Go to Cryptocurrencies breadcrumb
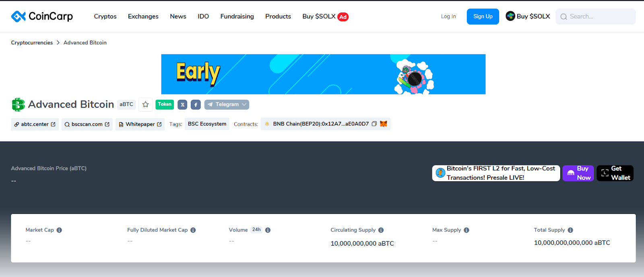 coord(32,43)
